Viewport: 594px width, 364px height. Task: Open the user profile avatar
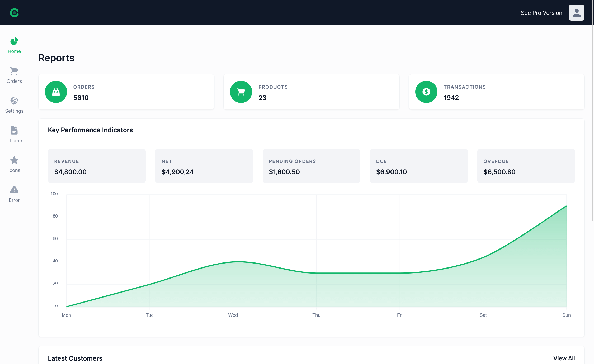point(576,12)
